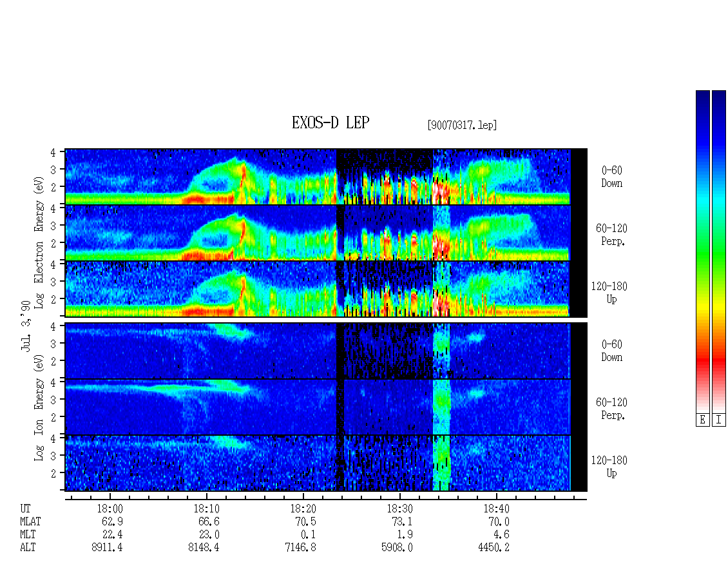Click the electron panel 60-120 Perp. label
Screen dimensions: 728x564
click(611, 235)
